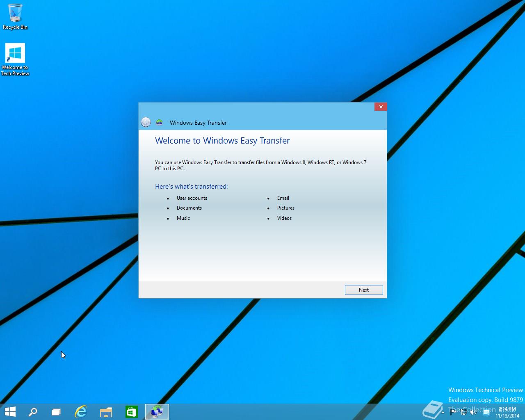Open notifications icon in system tray
Image resolution: width=525 pixels, height=420 pixels.
pos(486,412)
